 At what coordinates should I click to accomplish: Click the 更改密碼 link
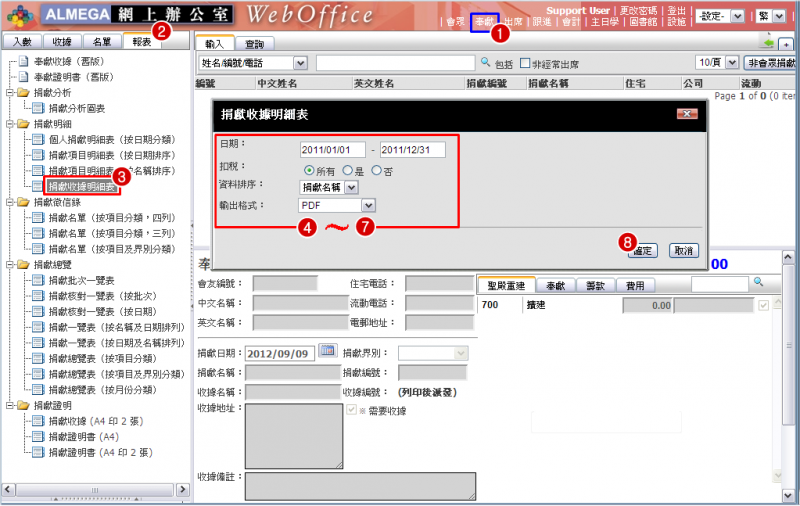pos(638,11)
